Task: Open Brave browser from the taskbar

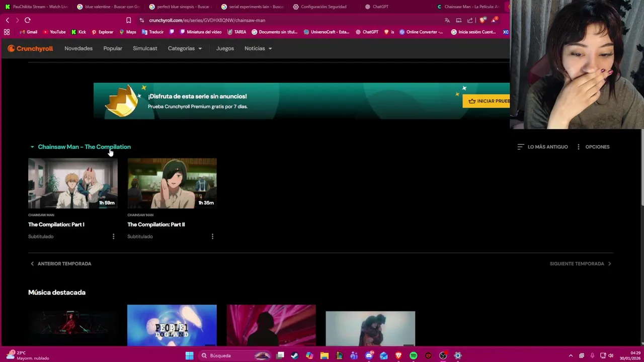Action: coord(398,355)
